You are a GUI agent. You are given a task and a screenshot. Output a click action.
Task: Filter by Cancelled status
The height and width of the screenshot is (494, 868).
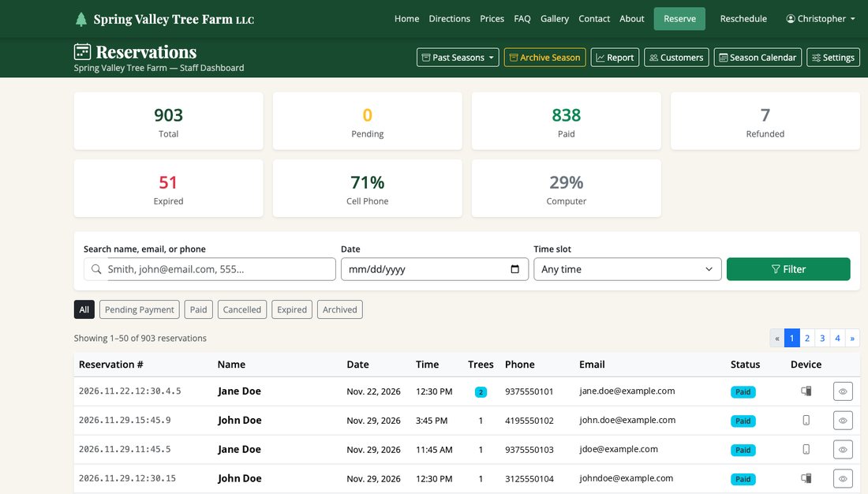(x=242, y=309)
